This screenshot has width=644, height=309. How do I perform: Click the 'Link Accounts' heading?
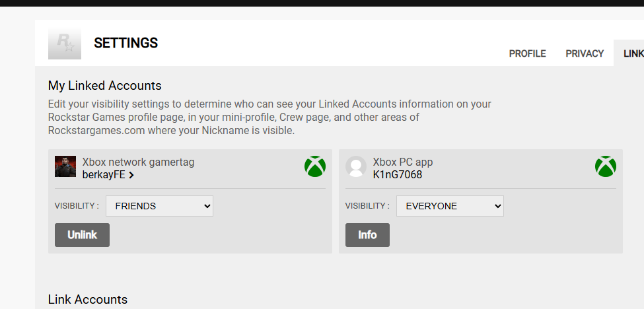point(88,300)
